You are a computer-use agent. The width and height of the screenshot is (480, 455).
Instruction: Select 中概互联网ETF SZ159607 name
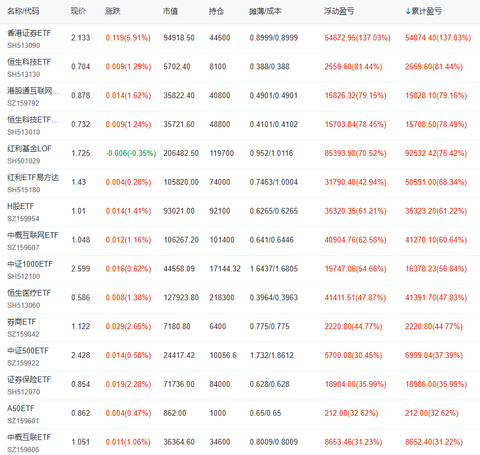coord(33,235)
